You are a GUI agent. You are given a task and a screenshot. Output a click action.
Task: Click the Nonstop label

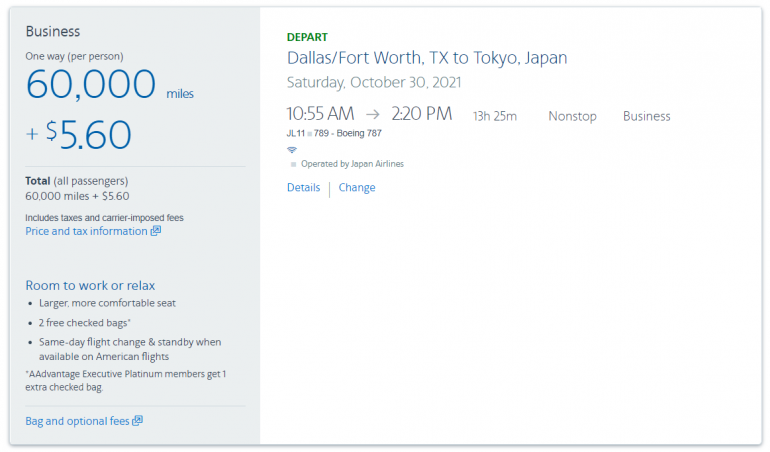[x=572, y=116]
